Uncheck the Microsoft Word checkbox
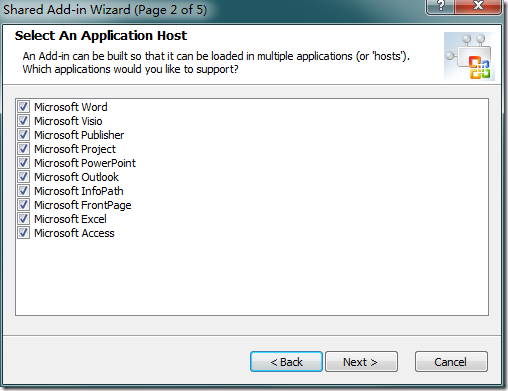 click(x=23, y=107)
